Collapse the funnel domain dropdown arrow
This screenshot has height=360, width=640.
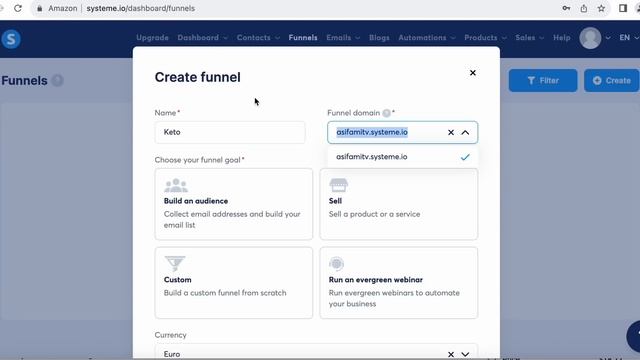465,132
